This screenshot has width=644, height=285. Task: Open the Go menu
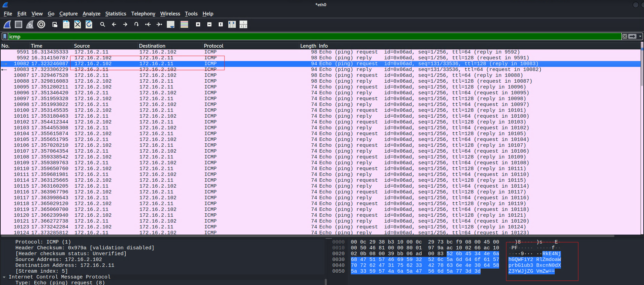coord(51,14)
